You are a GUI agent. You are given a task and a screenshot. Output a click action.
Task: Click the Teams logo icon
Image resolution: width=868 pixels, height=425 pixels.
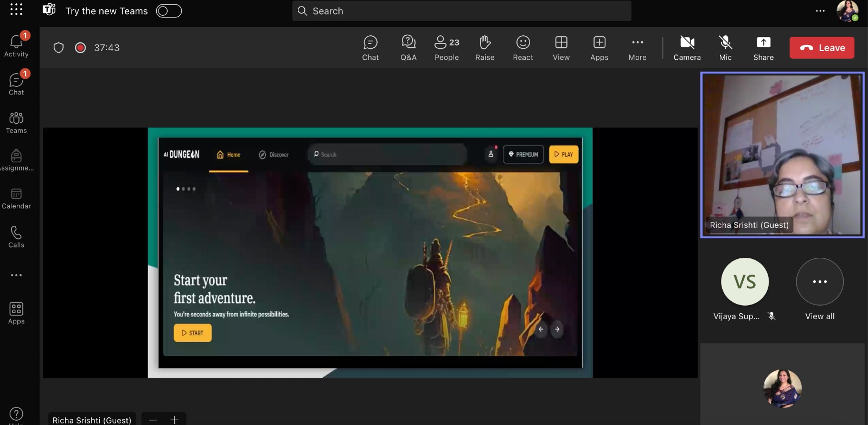[49, 10]
